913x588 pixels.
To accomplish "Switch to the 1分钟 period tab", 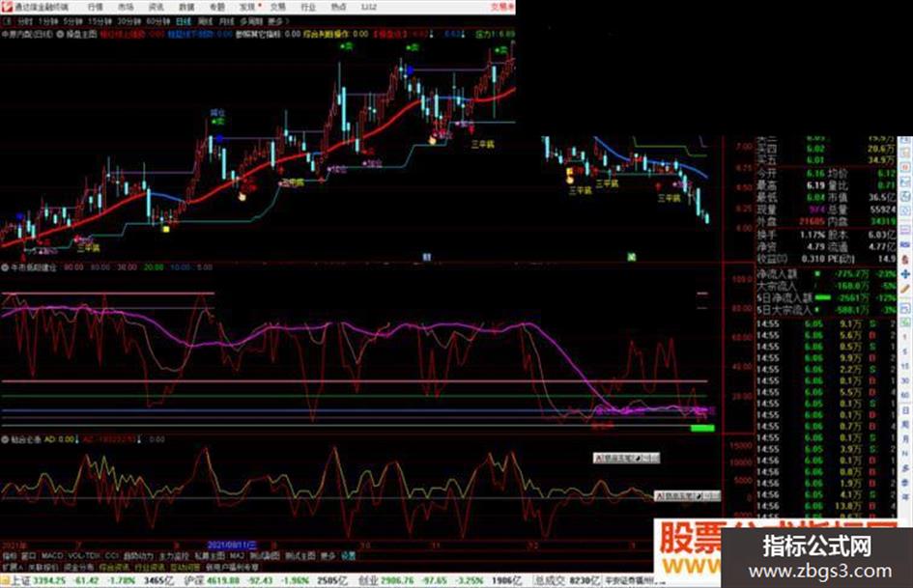I will click(x=47, y=21).
